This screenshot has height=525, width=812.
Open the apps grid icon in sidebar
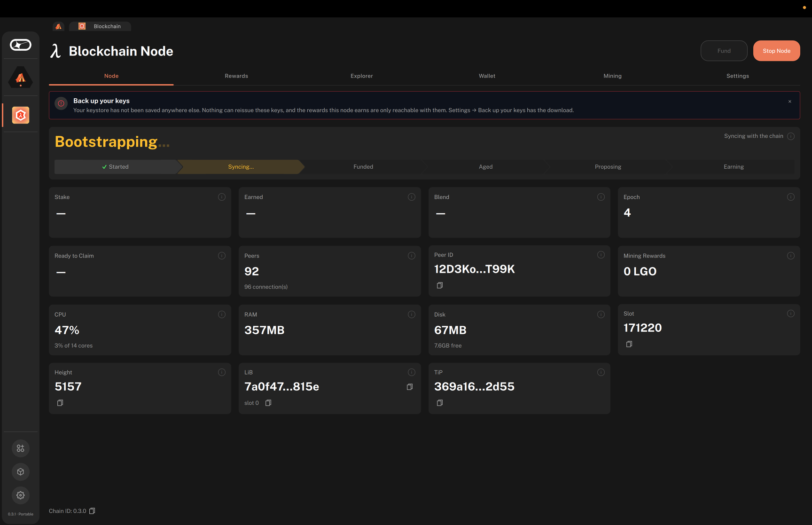point(21,448)
